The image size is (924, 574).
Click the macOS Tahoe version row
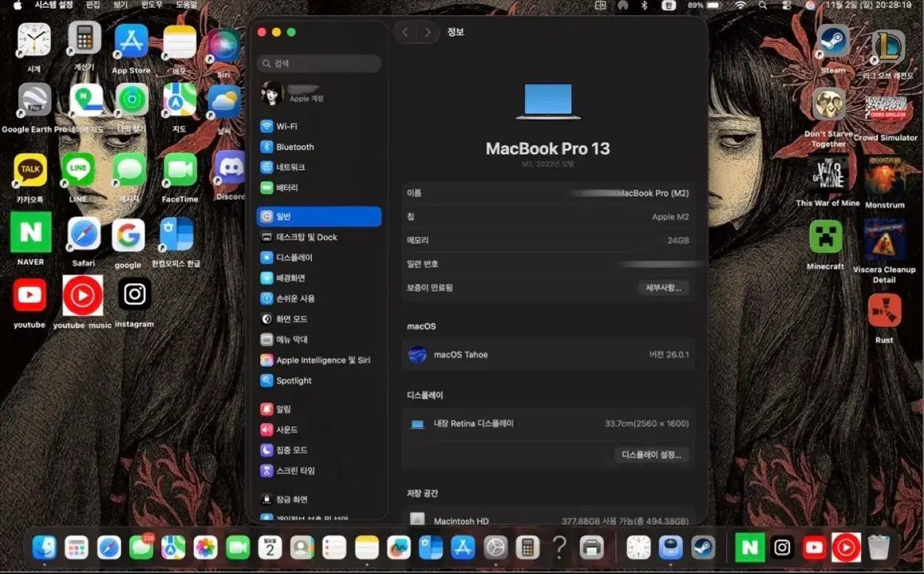point(548,355)
